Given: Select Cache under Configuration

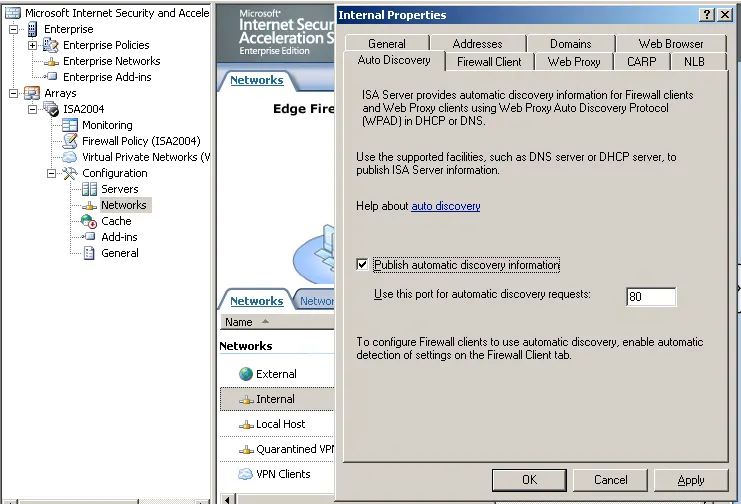Looking at the screenshot, I should pyautogui.click(x=116, y=221).
